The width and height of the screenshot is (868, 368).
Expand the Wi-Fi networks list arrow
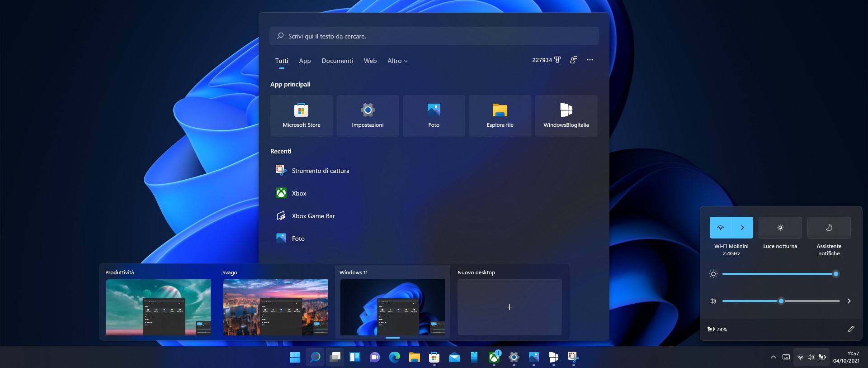pos(742,228)
